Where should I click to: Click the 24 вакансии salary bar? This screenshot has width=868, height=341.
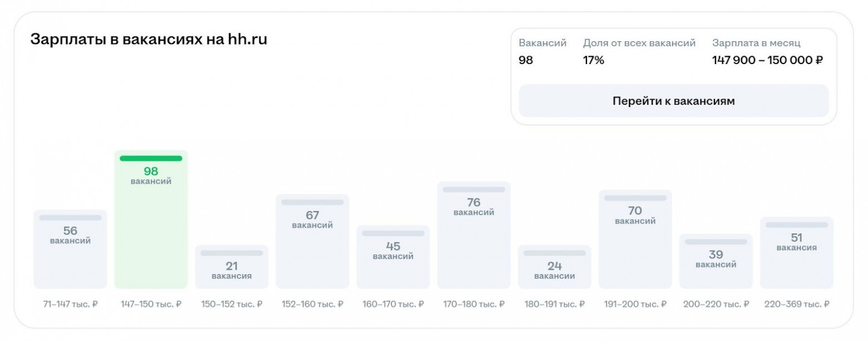[x=554, y=267]
